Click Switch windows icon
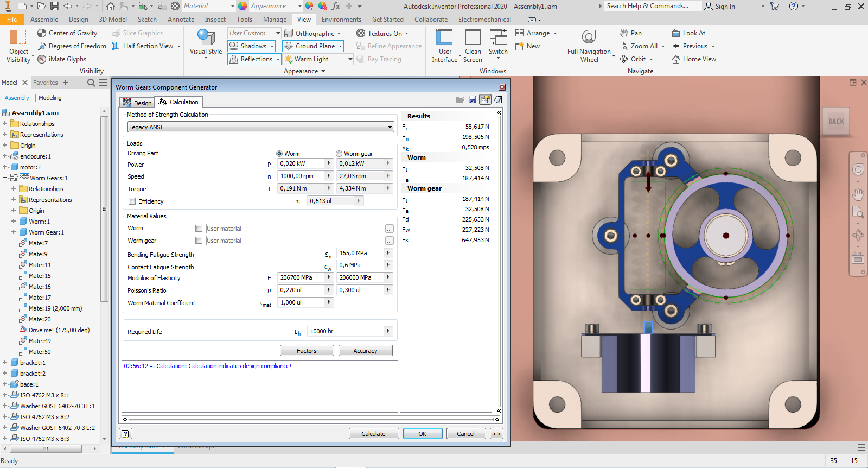This screenshot has height=468, width=868. click(498, 37)
